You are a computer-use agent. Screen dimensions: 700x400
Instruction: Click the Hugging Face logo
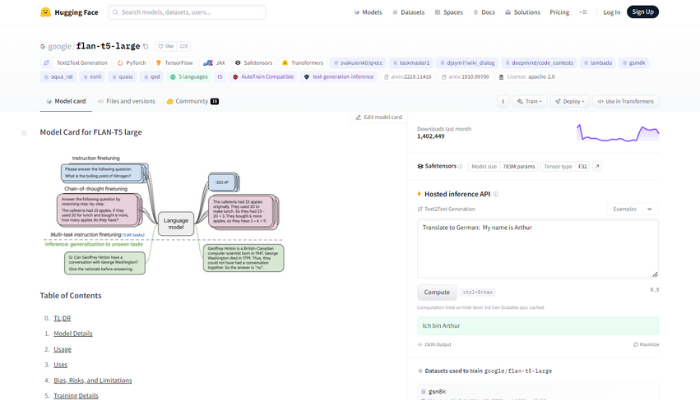pos(69,12)
